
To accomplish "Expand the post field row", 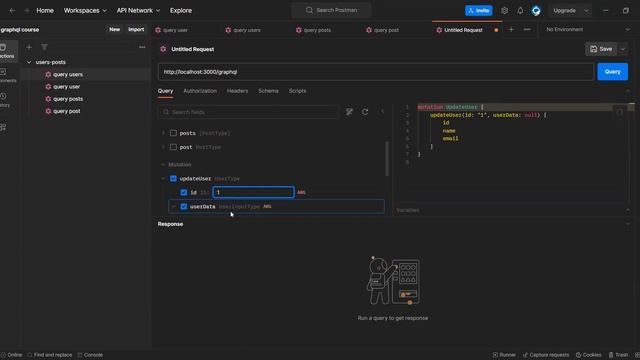I will [x=163, y=147].
